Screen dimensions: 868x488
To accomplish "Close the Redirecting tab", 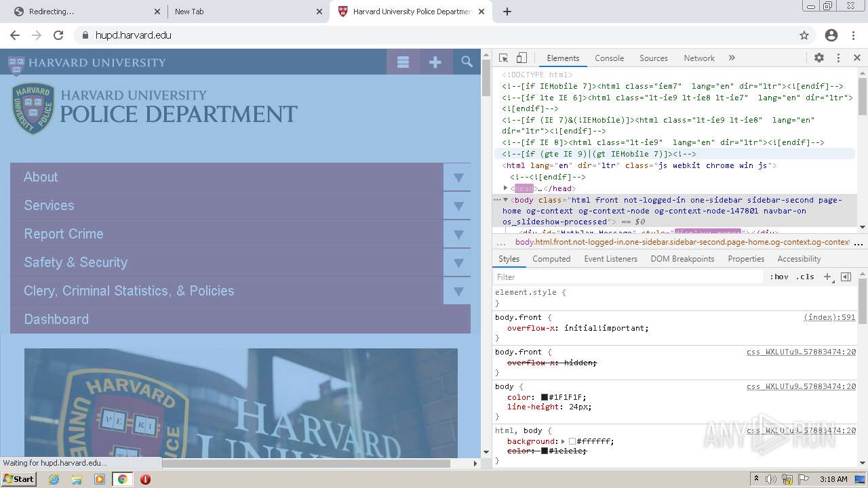I will [x=157, y=12].
